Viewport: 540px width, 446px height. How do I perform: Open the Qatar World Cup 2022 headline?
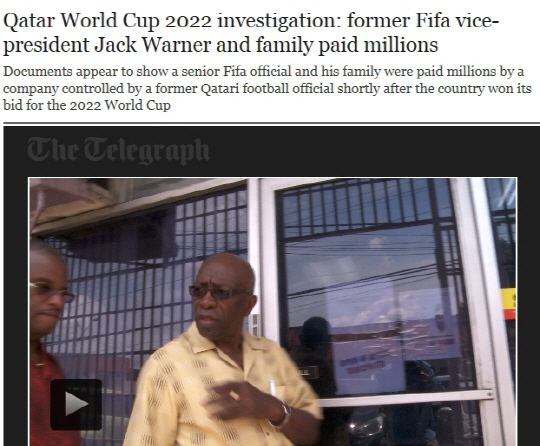pyautogui.click(x=251, y=32)
